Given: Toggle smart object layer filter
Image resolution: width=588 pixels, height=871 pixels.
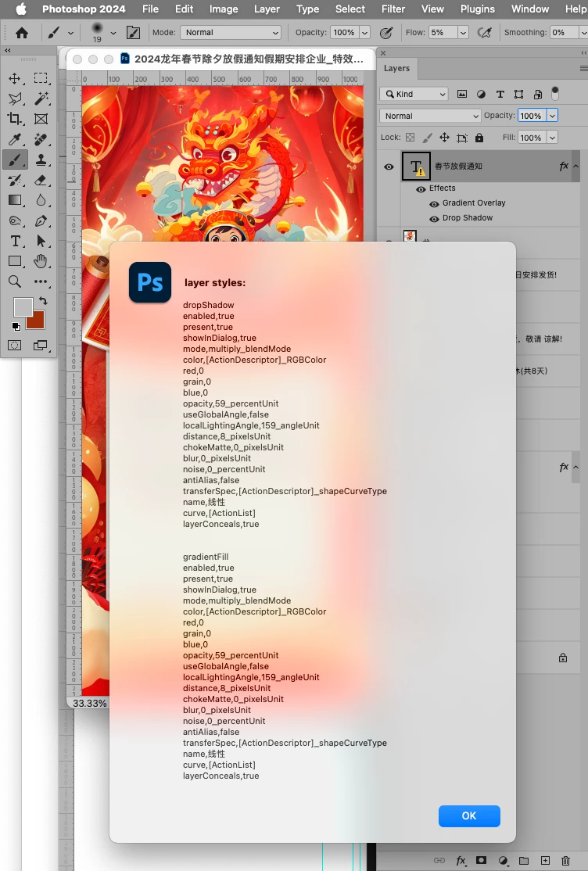Looking at the screenshot, I should click(x=537, y=94).
